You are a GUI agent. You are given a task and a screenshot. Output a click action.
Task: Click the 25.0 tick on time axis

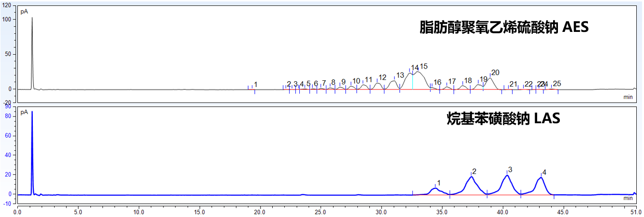click(321, 212)
